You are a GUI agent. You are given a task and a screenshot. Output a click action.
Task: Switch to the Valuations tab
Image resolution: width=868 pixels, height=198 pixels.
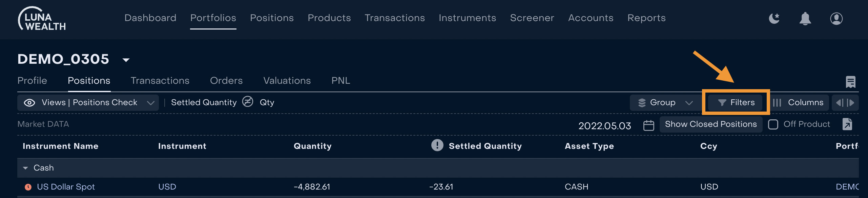(287, 81)
